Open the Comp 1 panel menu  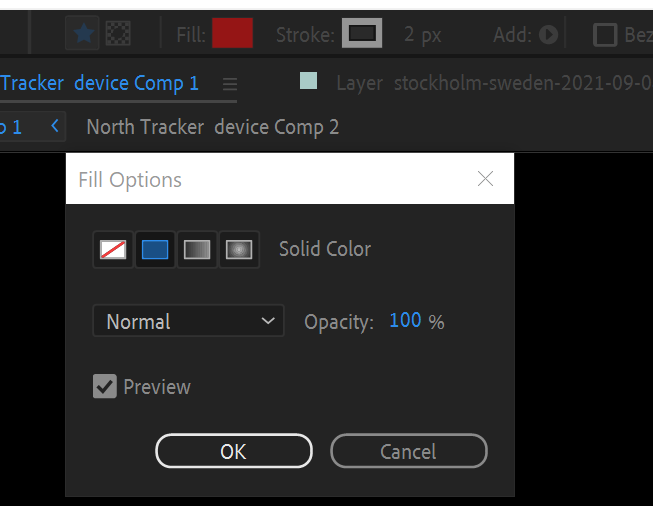[x=230, y=83]
